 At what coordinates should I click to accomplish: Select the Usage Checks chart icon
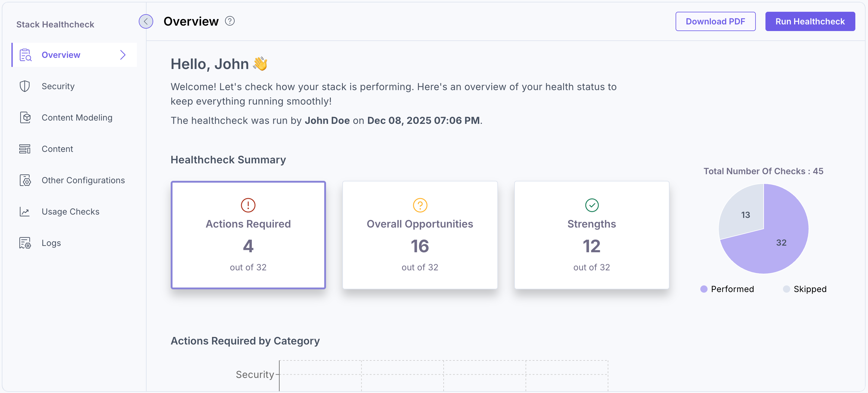25,212
